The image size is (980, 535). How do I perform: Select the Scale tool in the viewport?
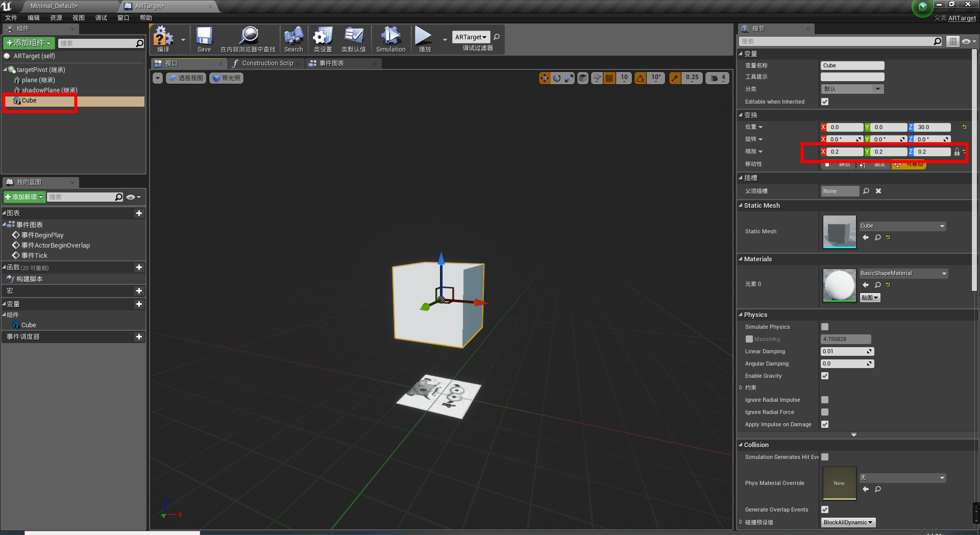click(x=569, y=78)
